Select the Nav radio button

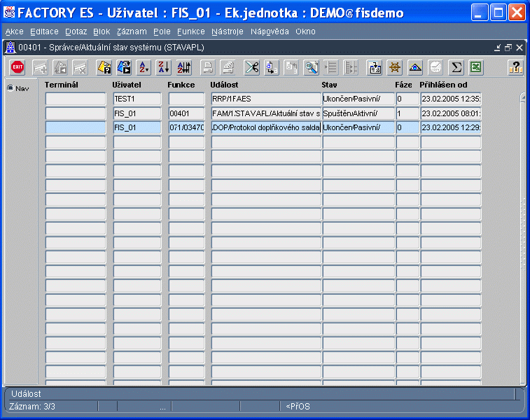point(11,88)
